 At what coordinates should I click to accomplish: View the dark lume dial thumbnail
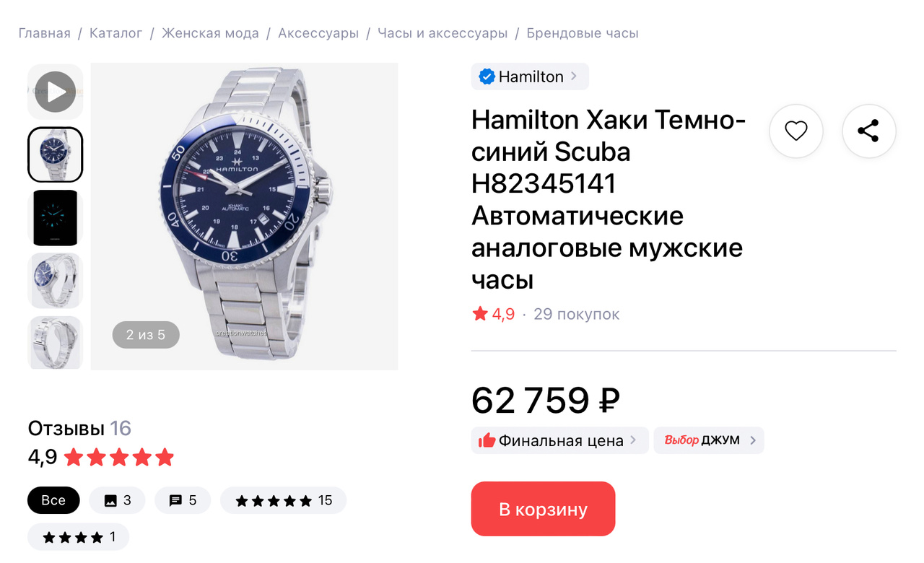click(x=56, y=217)
